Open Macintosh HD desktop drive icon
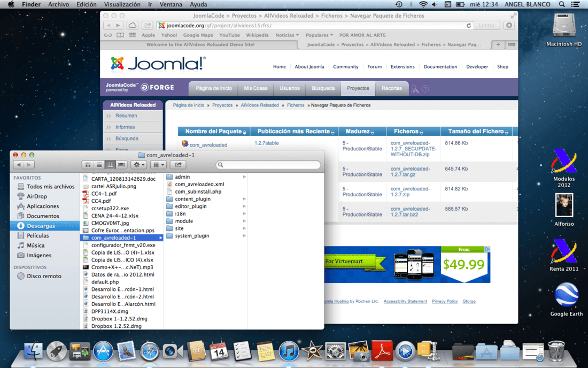The height and width of the screenshot is (368, 588). click(564, 26)
